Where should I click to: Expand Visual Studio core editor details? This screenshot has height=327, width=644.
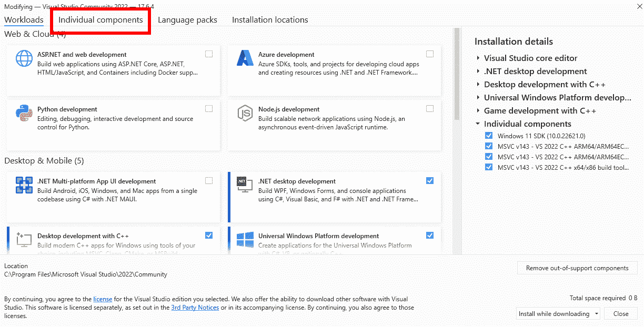pyautogui.click(x=478, y=58)
